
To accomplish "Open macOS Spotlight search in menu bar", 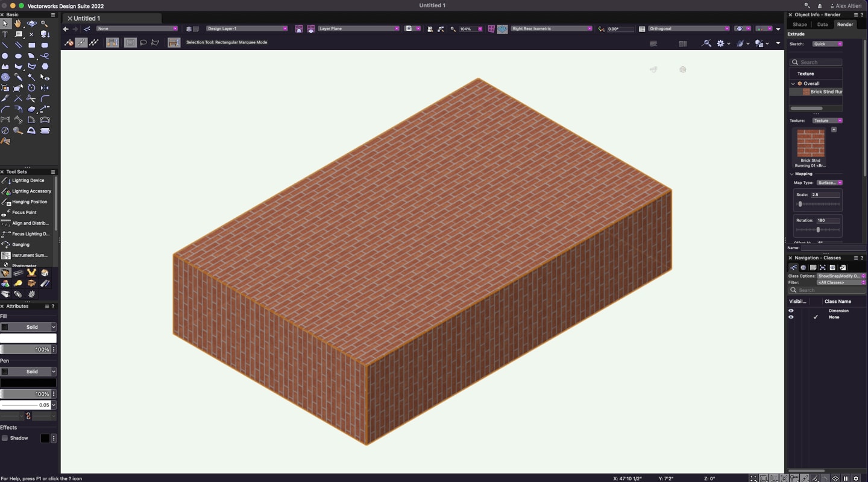I will click(x=807, y=5).
